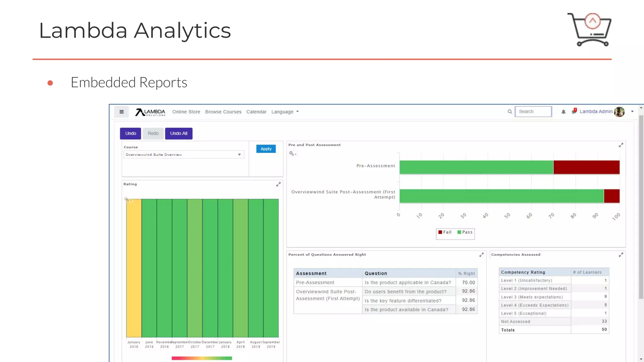Click the search magnifier icon
Image resolution: width=644 pixels, height=362 pixels.
coord(510,112)
